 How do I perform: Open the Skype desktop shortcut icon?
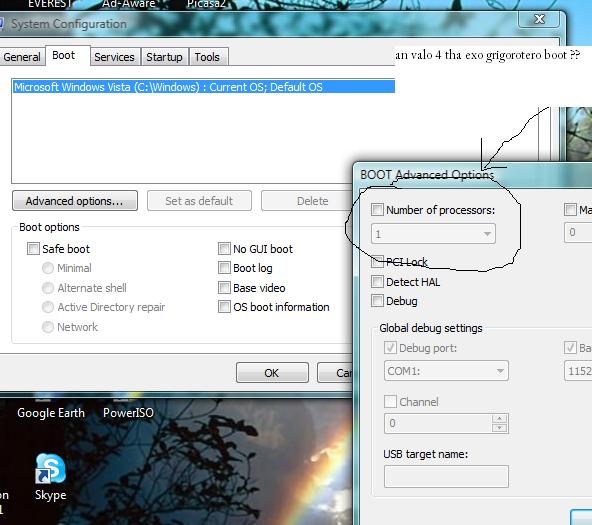coord(50,469)
